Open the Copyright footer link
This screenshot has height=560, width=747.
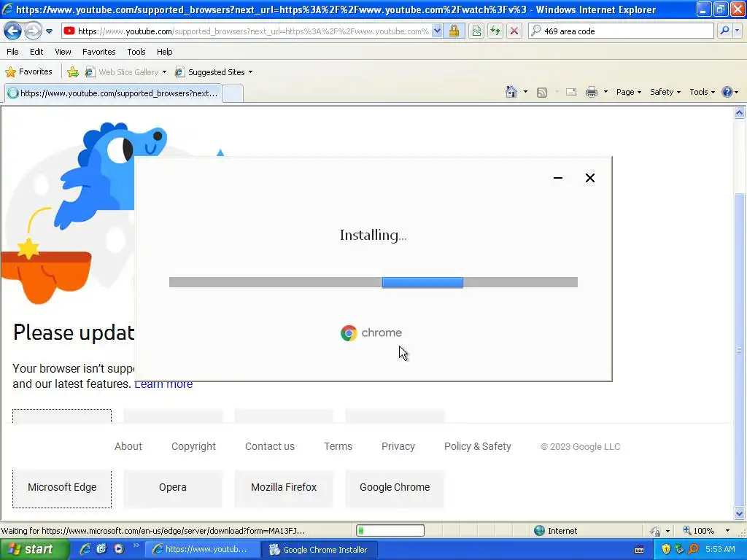pos(193,447)
